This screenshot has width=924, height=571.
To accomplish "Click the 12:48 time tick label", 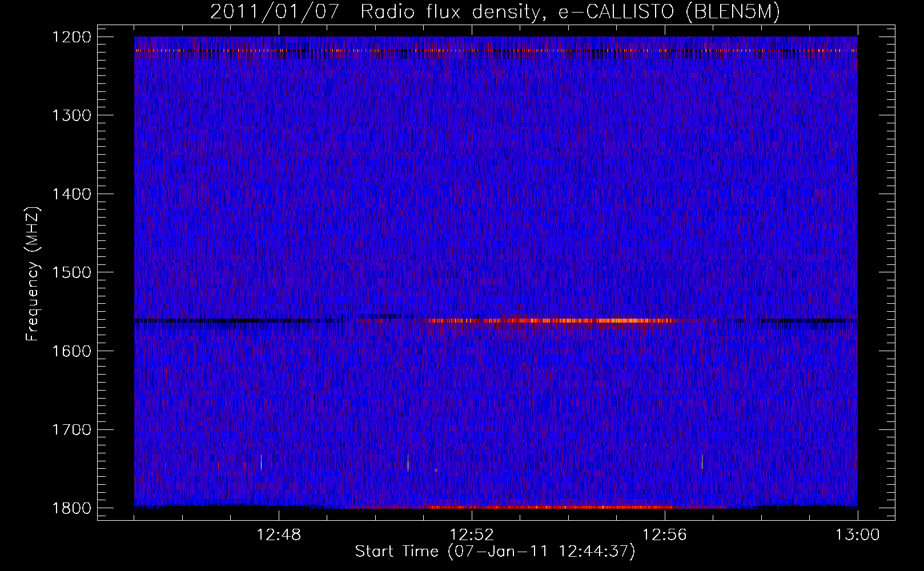I will pos(279,535).
